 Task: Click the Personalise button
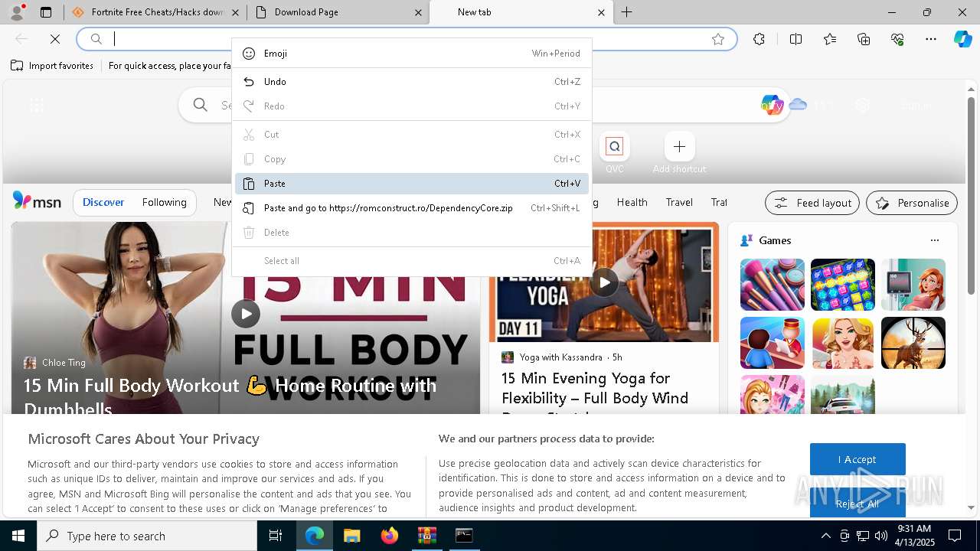[x=912, y=203]
